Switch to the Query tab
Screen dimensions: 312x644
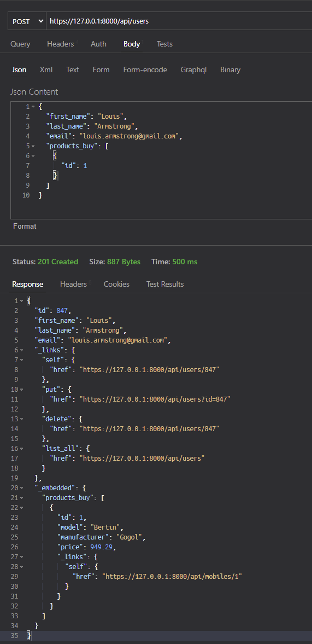point(20,44)
